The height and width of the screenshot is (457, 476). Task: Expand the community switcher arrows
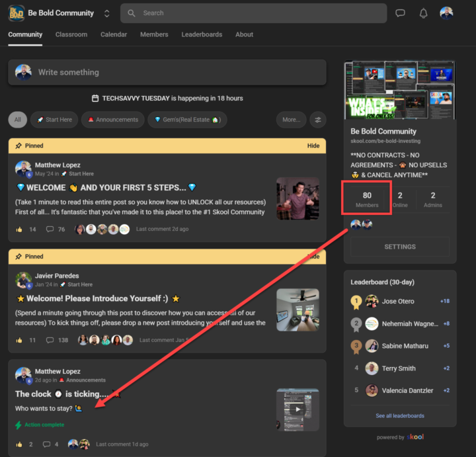(106, 13)
